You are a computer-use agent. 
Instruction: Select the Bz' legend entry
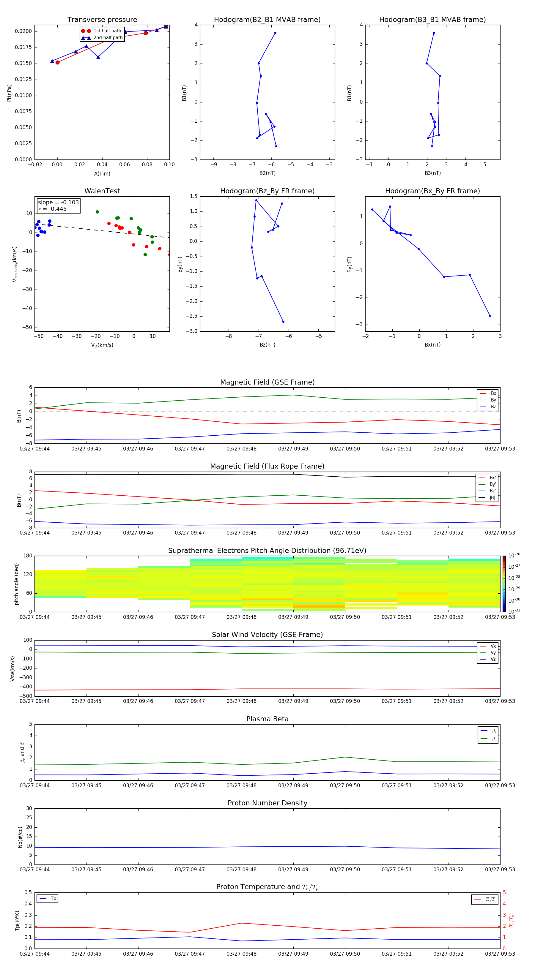pyautogui.click(x=487, y=491)
